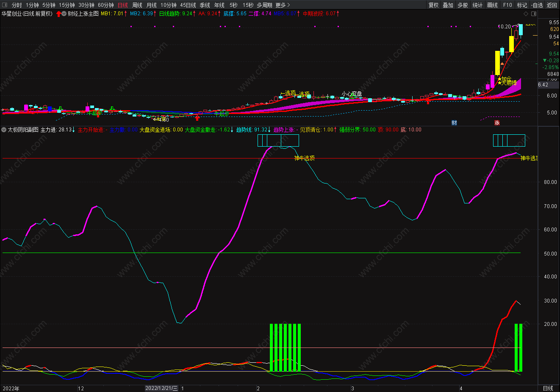The image size is (560, 392).
Task: Click the 华星创业 stock title
Action: (26, 14)
